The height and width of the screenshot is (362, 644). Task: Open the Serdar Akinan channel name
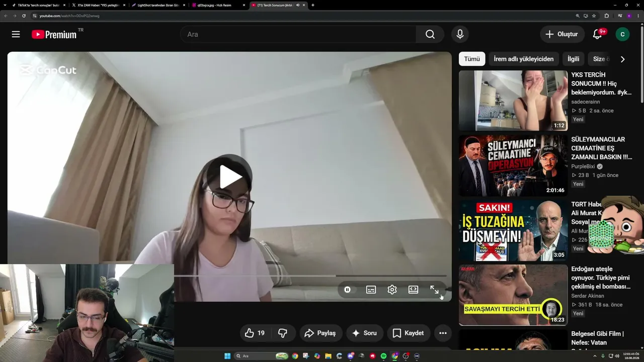pos(588,296)
